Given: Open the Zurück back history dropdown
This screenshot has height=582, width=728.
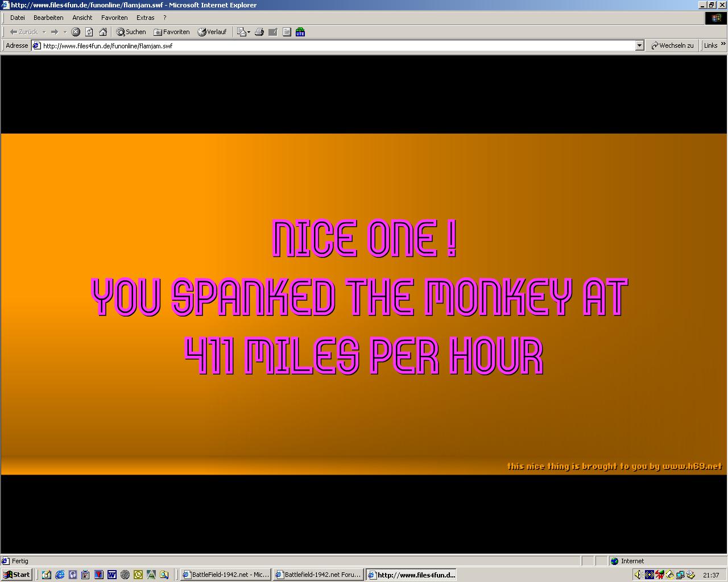Looking at the screenshot, I should [x=44, y=32].
